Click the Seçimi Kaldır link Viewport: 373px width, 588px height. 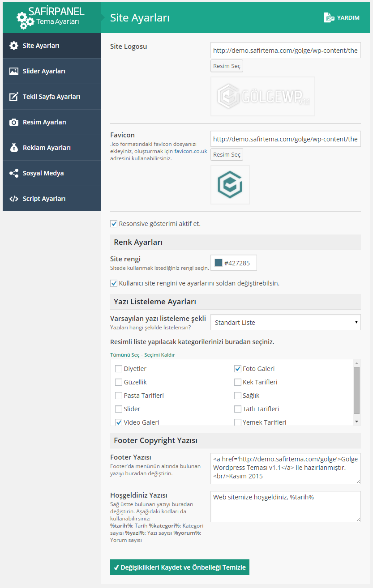point(159,355)
